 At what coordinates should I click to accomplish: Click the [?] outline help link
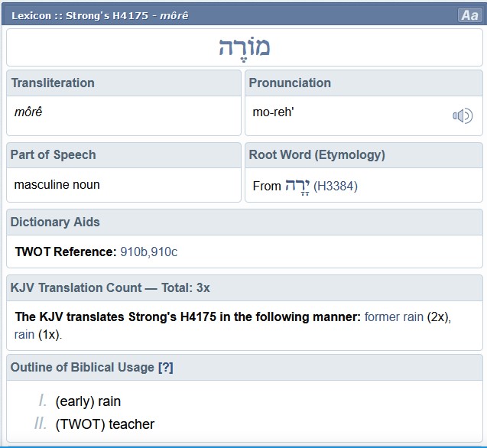pos(165,367)
